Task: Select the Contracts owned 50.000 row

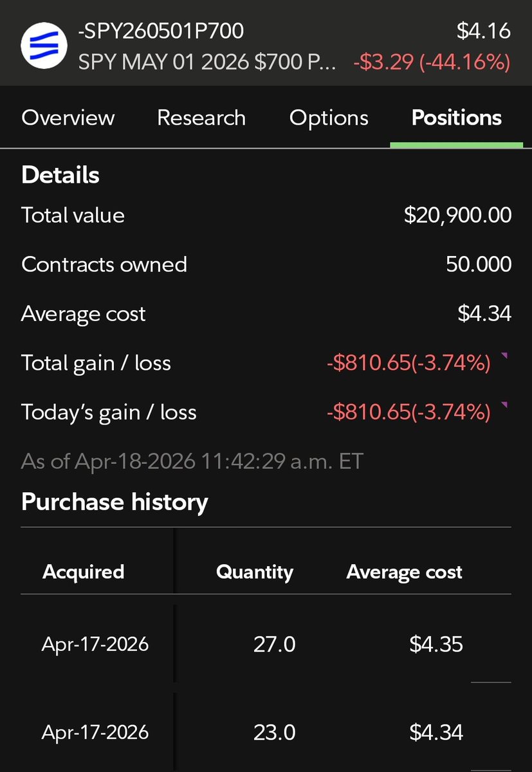Action: tap(266, 264)
